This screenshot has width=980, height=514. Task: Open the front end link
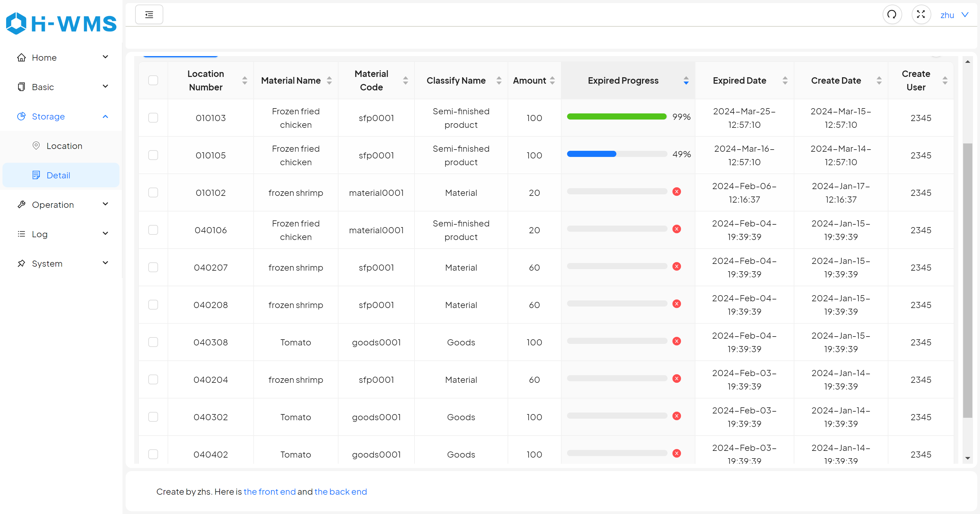269,492
